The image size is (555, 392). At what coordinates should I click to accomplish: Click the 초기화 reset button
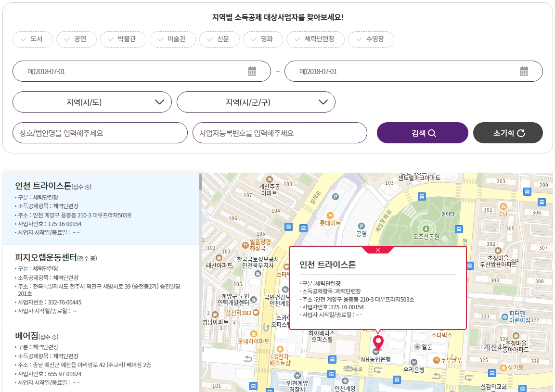(508, 132)
